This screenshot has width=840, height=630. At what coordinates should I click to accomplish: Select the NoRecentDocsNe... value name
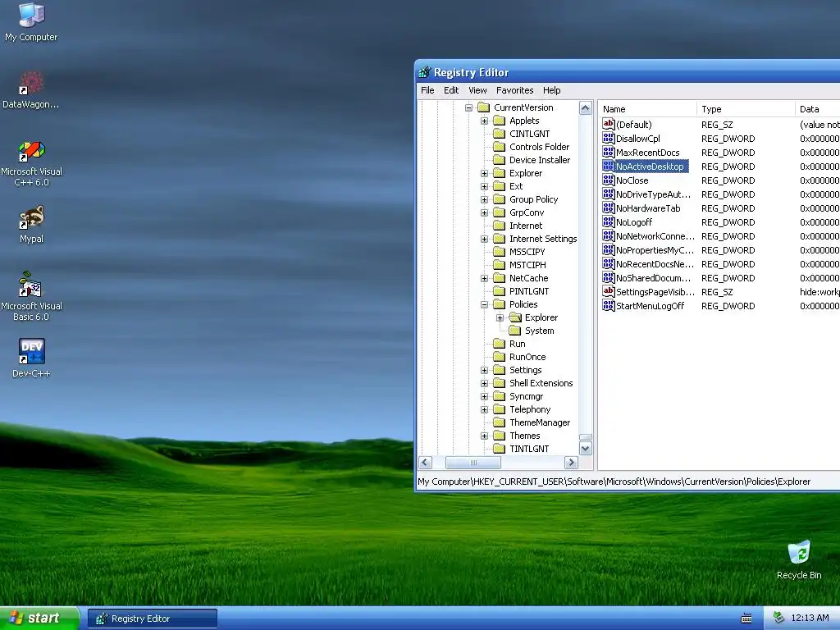coord(655,264)
